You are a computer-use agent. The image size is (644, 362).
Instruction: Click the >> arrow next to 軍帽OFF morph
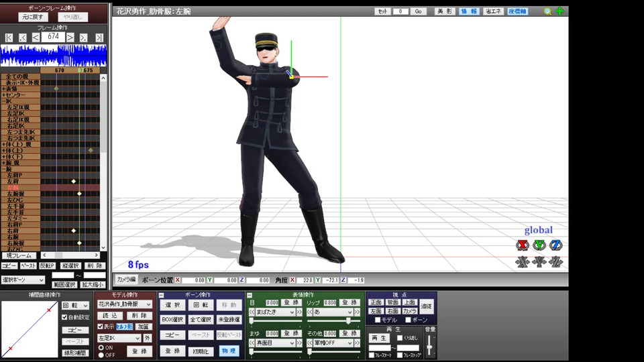[357, 343]
